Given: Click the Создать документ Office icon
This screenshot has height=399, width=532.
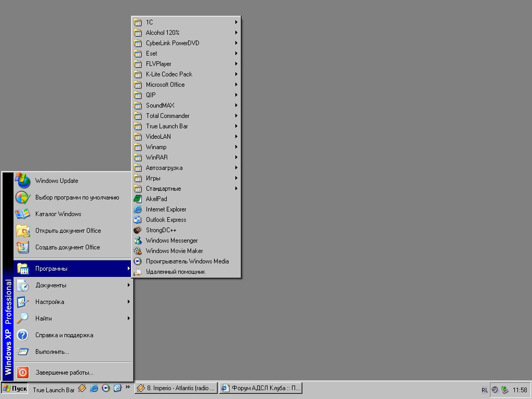Looking at the screenshot, I should click(x=22, y=247).
